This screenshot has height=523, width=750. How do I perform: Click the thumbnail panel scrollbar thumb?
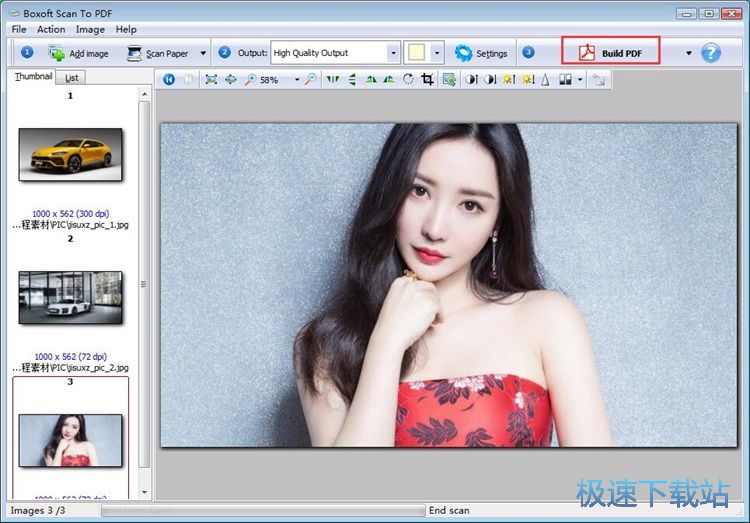tap(144, 284)
